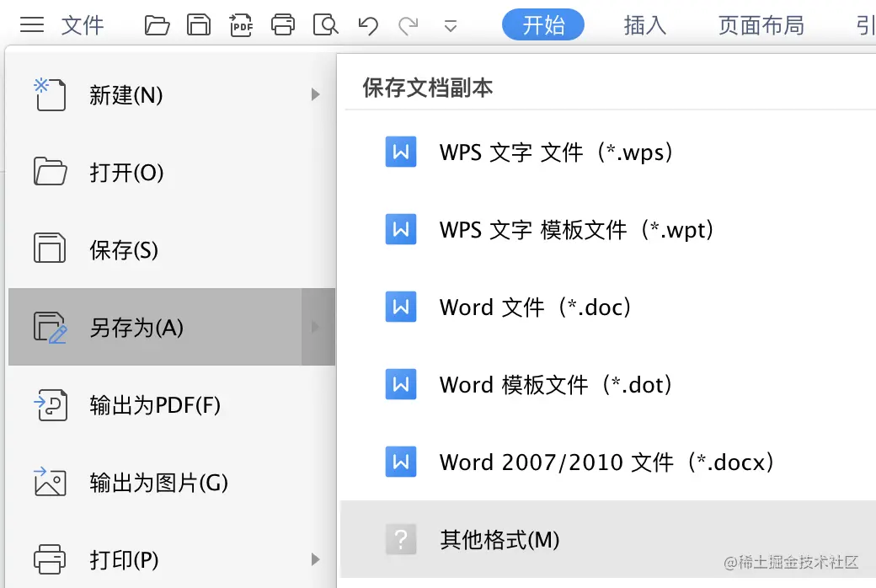Choose WPS 文字 文件 (*.wps) format
The width and height of the screenshot is (876, 588).
tap(608, 152)
